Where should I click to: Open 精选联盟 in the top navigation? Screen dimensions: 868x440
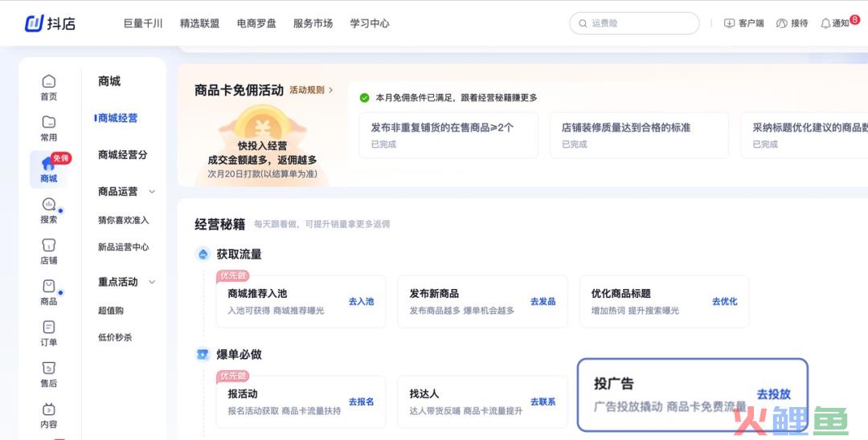pyautogui.click(x=199, y=23)
